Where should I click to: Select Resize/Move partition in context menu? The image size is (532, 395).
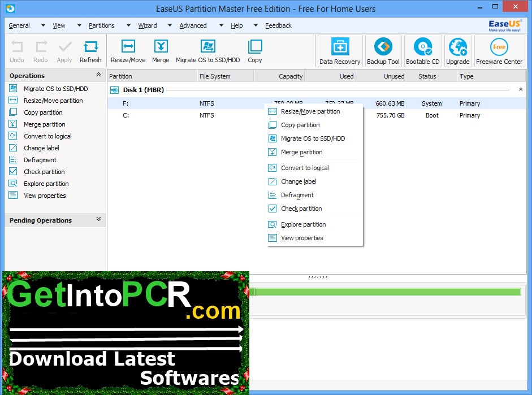pyautogui.click(x=315, y=111)
